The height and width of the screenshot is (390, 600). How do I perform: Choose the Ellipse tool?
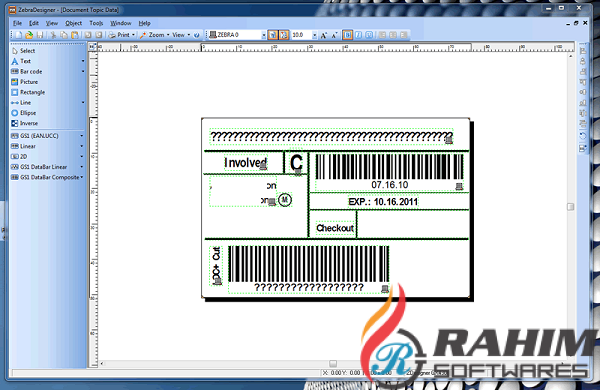click(x=24, y=113)
